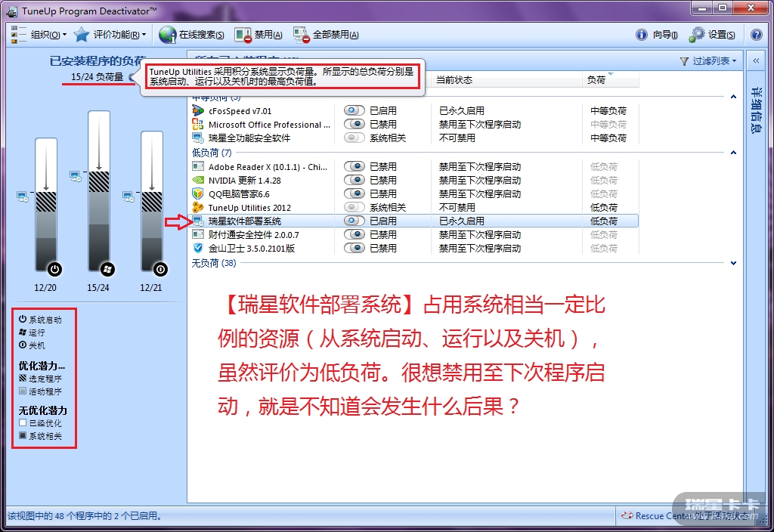Screen dimensions: 774x532
Task: Collapse the 详细信息 details side panel chevron
Action: [x=756, y=61]
